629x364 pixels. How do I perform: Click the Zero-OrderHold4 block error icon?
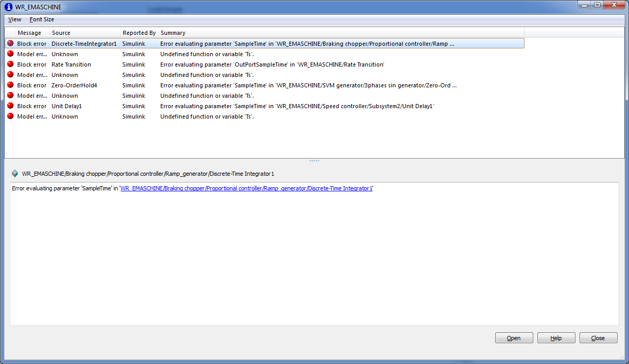coord(10,85)
